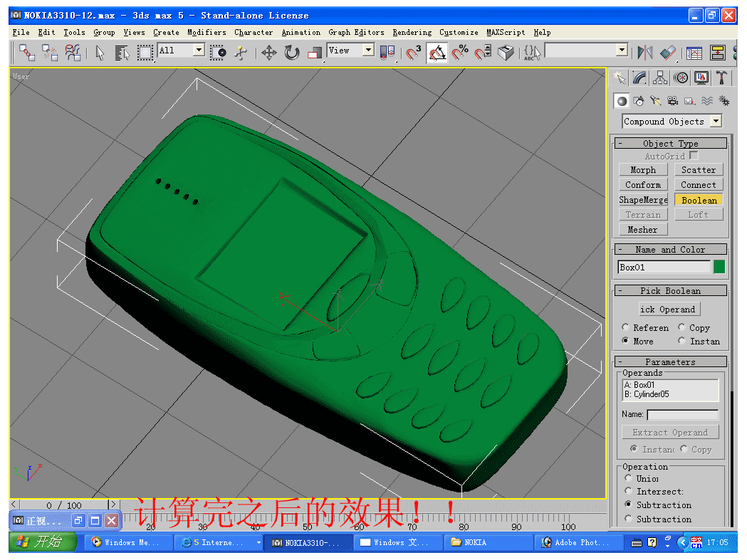
Task: Toggle window/crossing selection icon
Action: coord(218,53)
